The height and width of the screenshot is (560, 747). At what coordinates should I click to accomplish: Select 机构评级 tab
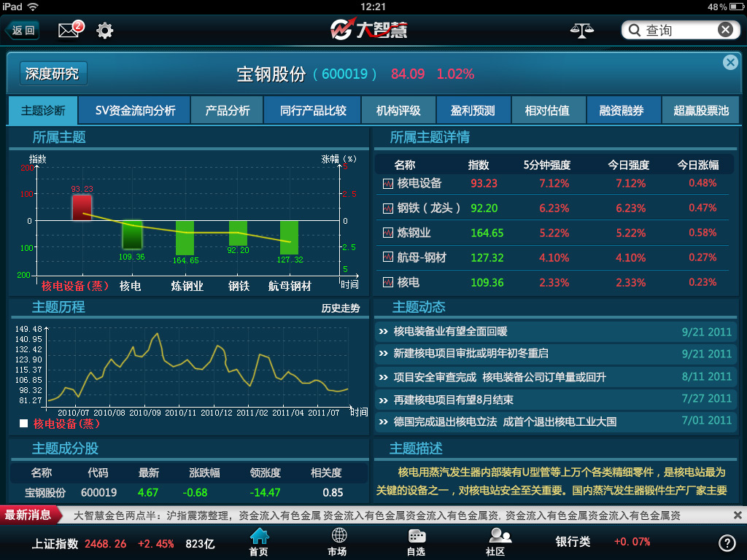coord(398,111)
